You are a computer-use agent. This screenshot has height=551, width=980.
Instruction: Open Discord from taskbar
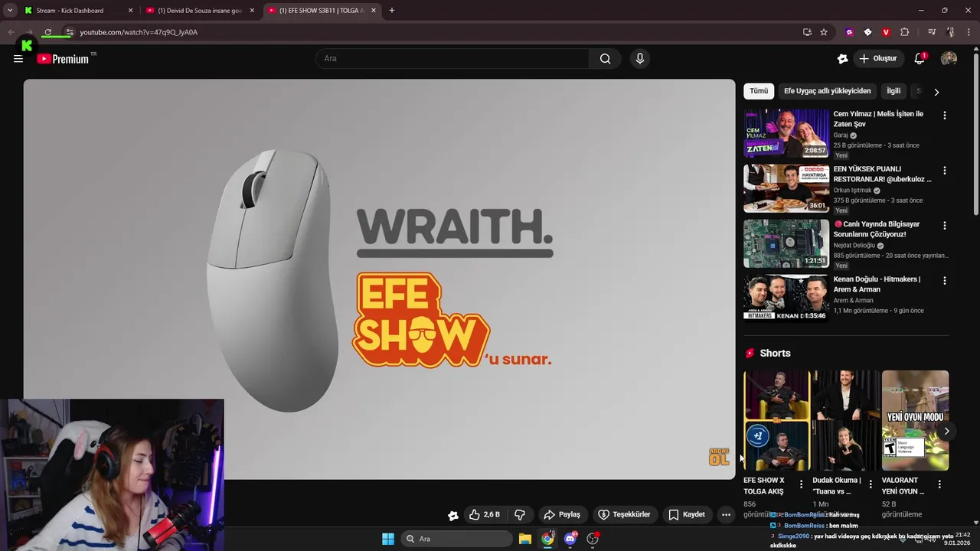pos(570,539)
